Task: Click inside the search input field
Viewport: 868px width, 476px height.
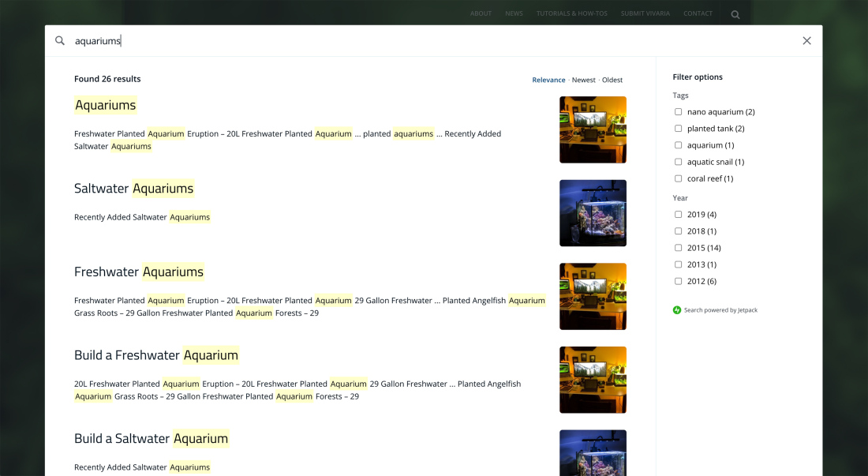Action: 237,40
